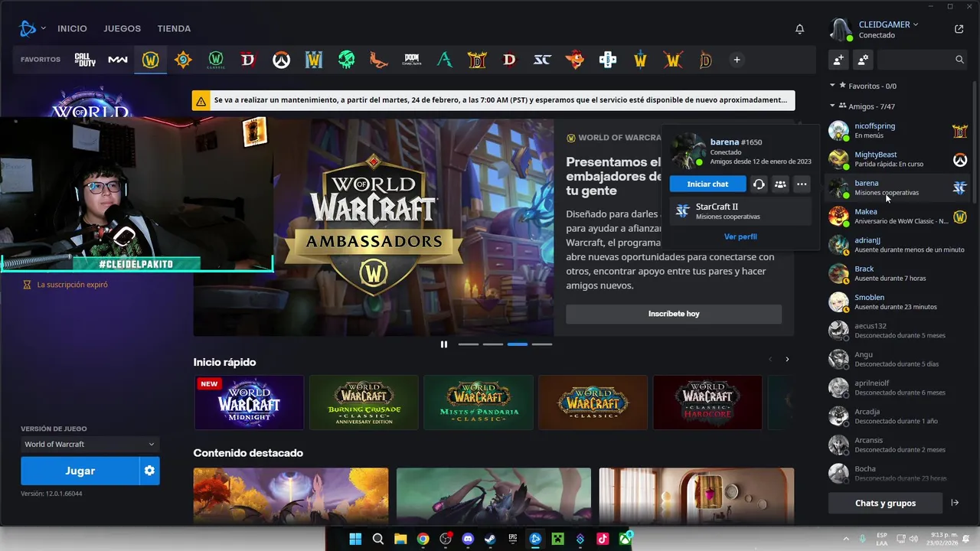Viewport: 980px width, 551px height.
Task: Jump to the fourth carousel slide indicator
Action: coord(541,344)
